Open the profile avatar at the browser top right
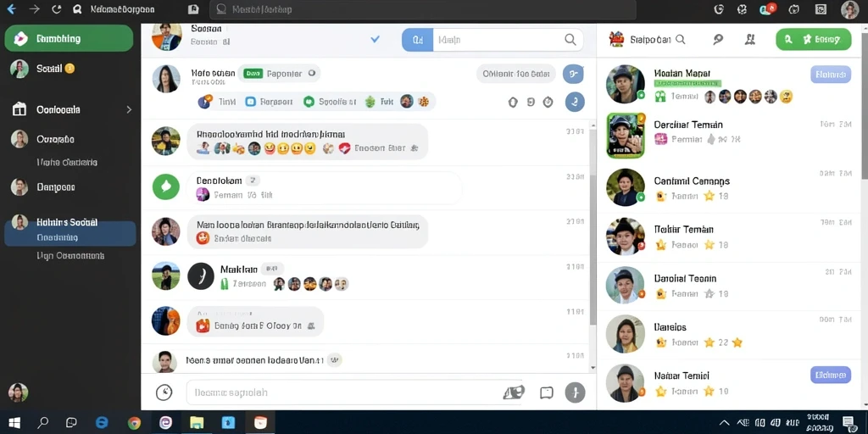The image size is (868, 434). click(x=849, y=9)
